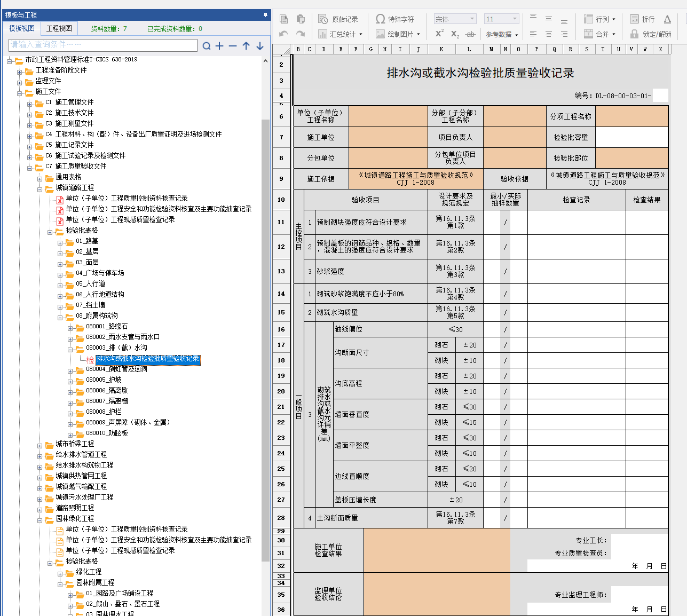Screen dimensions: 687x616
Task: Select 080005_护坡 in the tree
Action: click(104, 380)
